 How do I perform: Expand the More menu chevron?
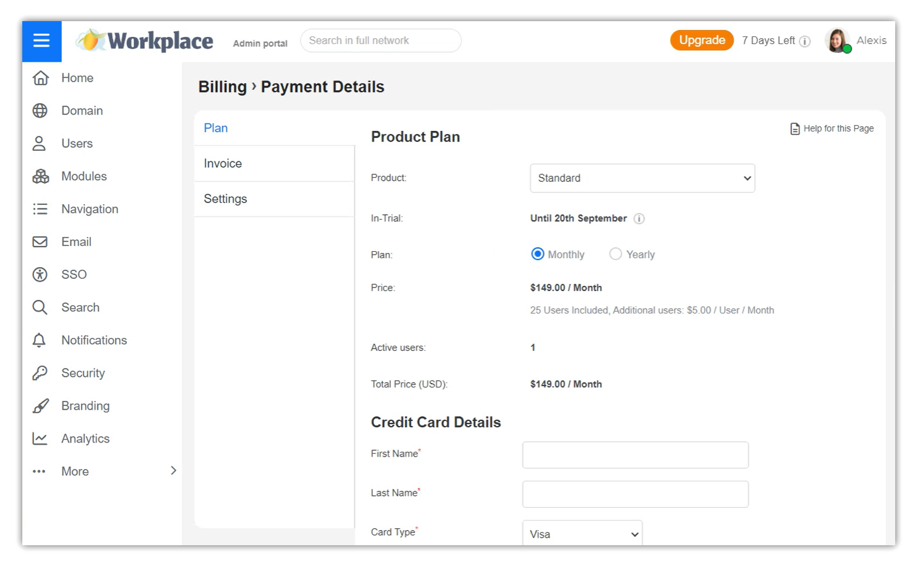click(x=173, y=471)
